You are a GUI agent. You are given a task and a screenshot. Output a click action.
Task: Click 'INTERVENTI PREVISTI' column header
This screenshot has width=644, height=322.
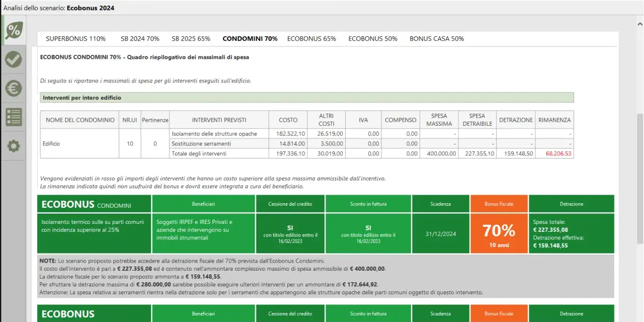pos(219,120)
